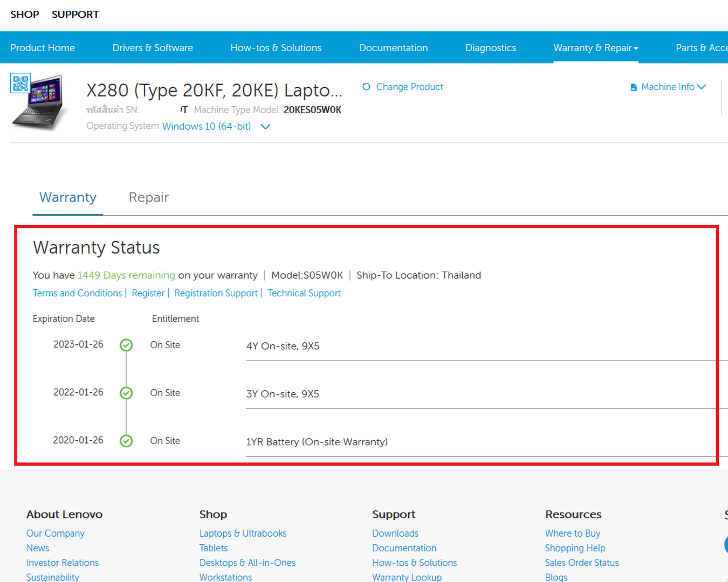Viewport: 728px width, 582px height.
Task: Open the Documentation nav item
Action: (394, 48)
